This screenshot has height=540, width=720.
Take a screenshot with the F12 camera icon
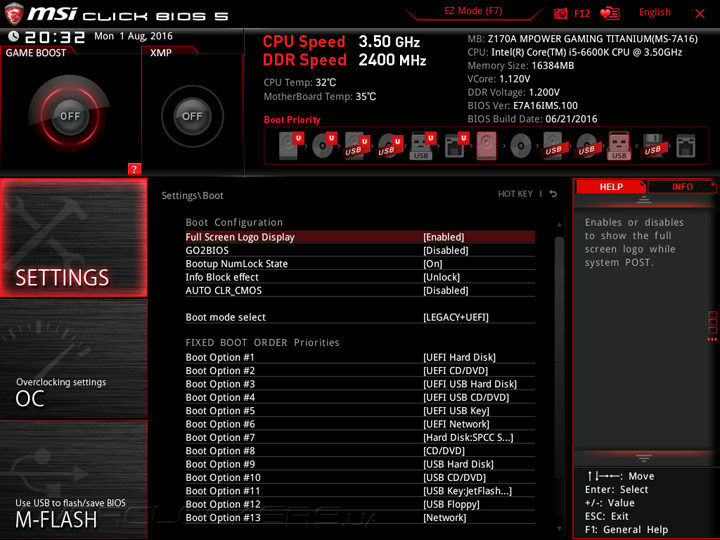[x=561, y=13]
